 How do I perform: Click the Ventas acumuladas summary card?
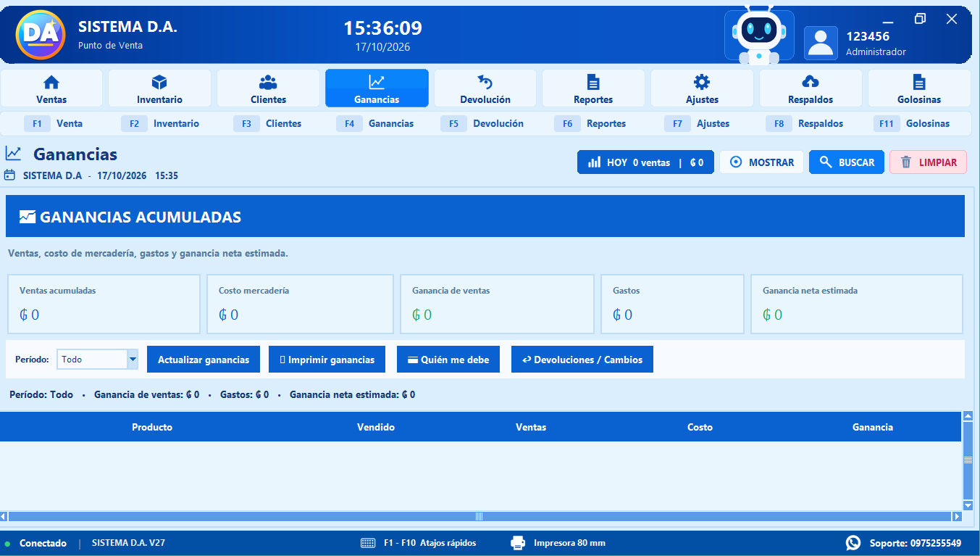[x=104, y=304]
